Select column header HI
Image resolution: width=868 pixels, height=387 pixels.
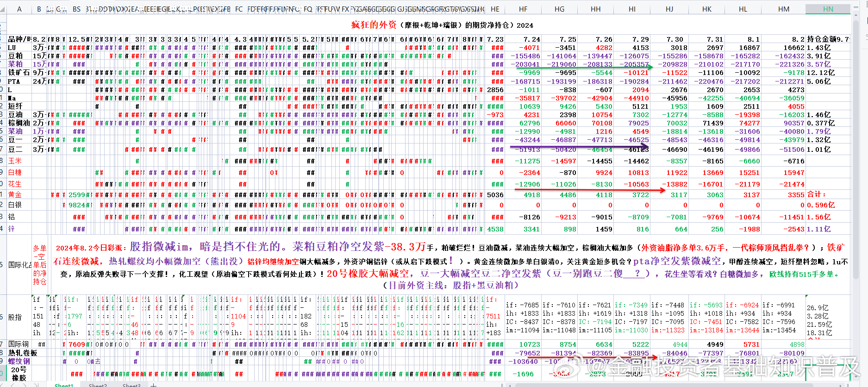point(632,9)
